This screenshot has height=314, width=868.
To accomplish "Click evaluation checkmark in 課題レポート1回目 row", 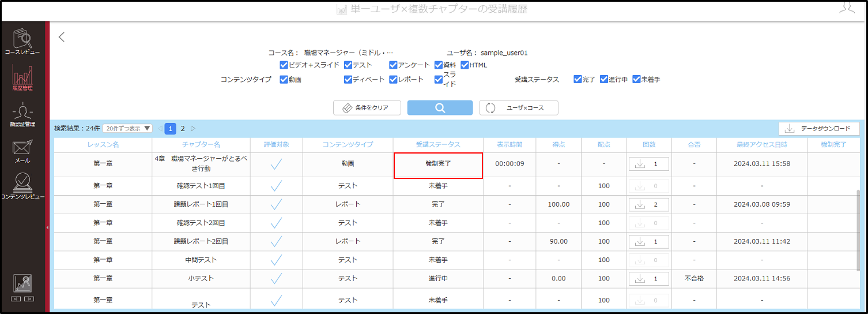I will click(276, 204).
